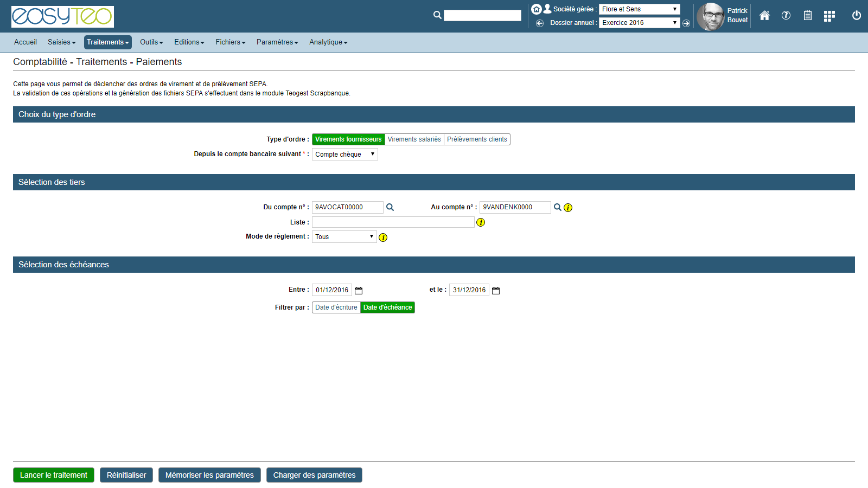
Task: Switch filter to Date d'écriture
Action: (336, 307)
